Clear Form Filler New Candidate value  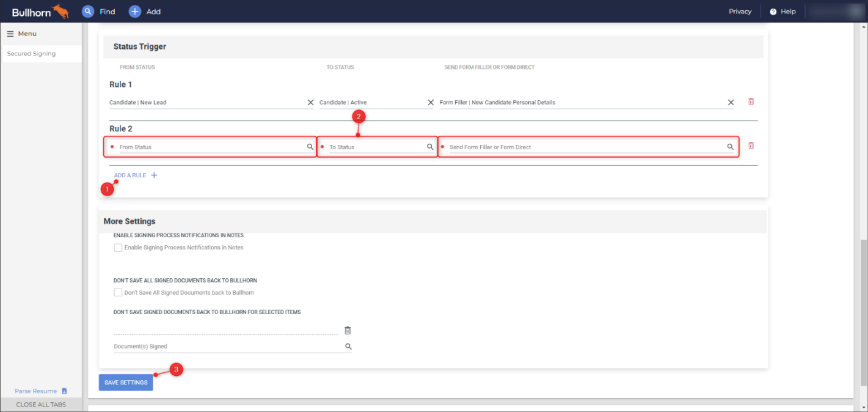pos(731,103)
